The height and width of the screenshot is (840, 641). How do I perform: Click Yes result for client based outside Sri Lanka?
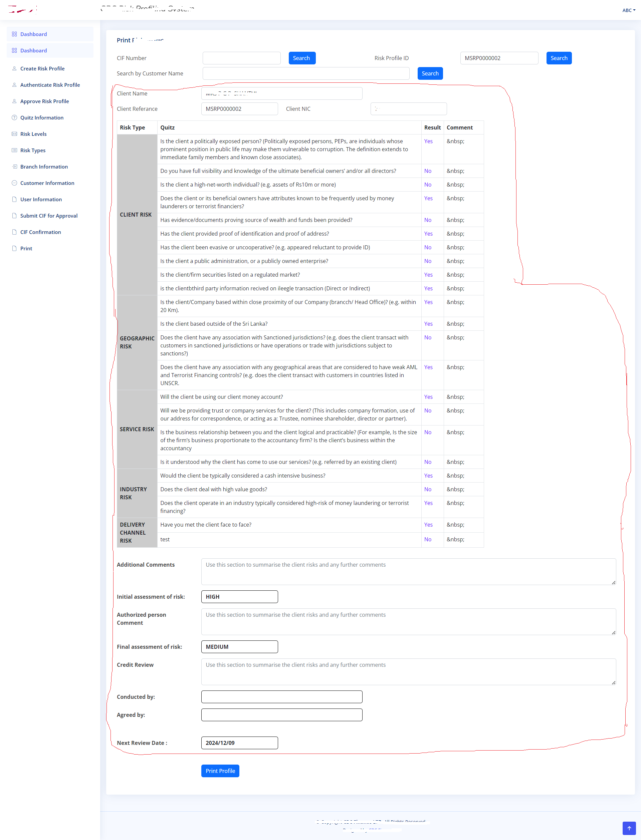point(428,324)
